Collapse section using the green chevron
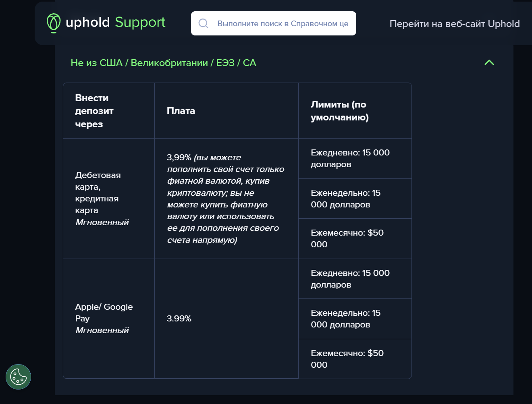 (x=489, y=62)
